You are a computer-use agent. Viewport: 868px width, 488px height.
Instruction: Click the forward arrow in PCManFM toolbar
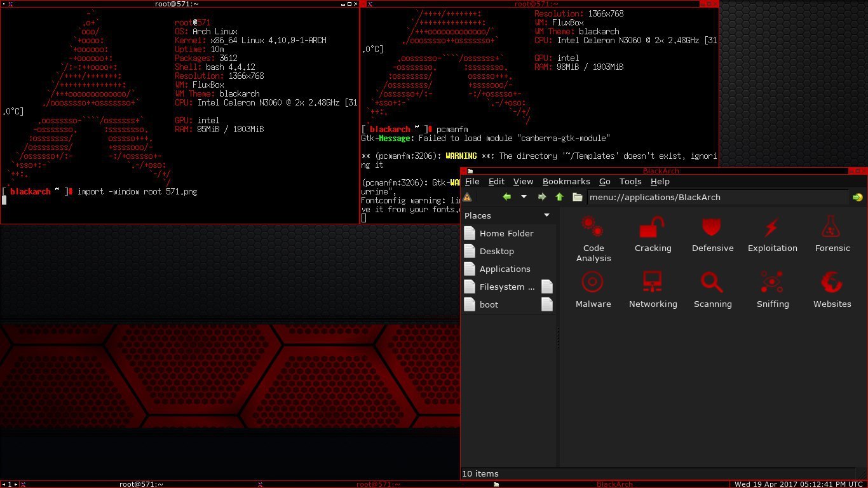point(542,197)
